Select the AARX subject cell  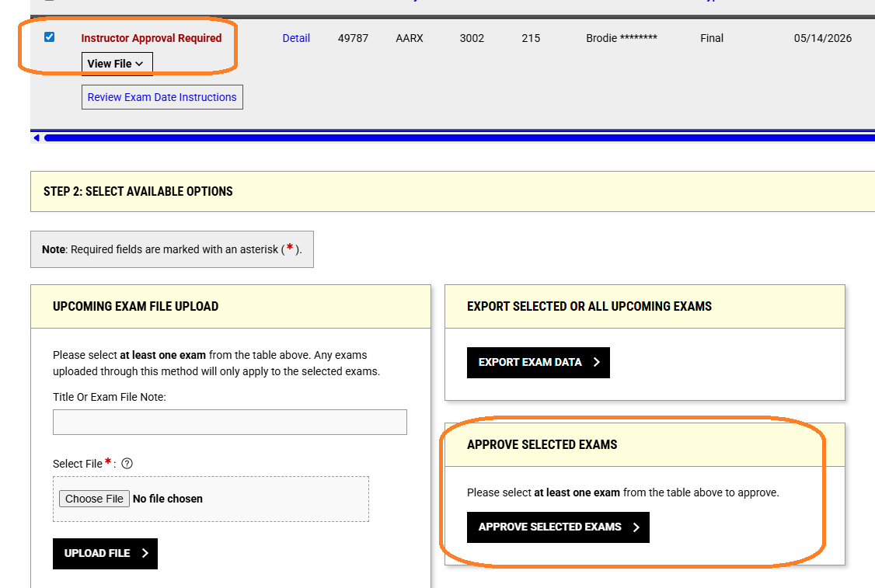coord(409,38)
